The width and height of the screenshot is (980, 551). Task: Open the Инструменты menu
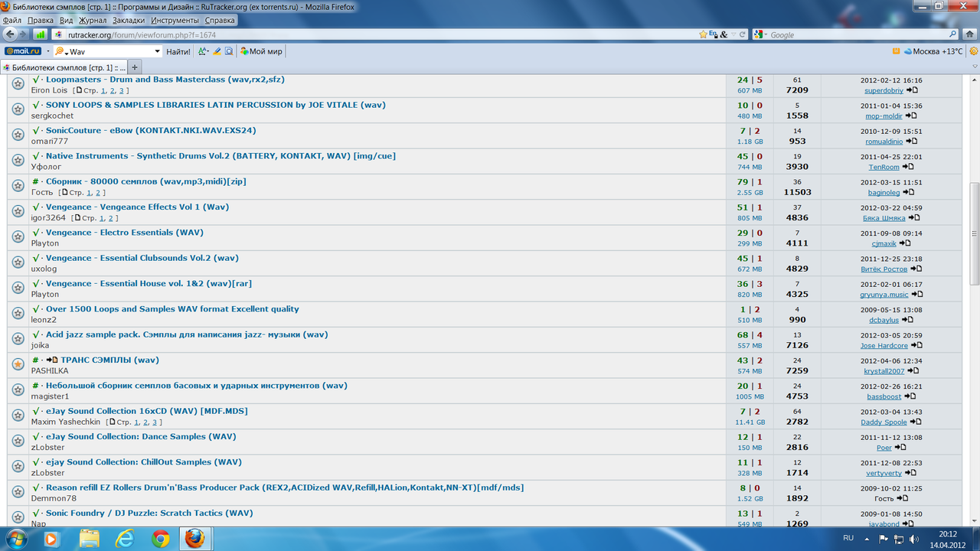(x=175, y=20)
